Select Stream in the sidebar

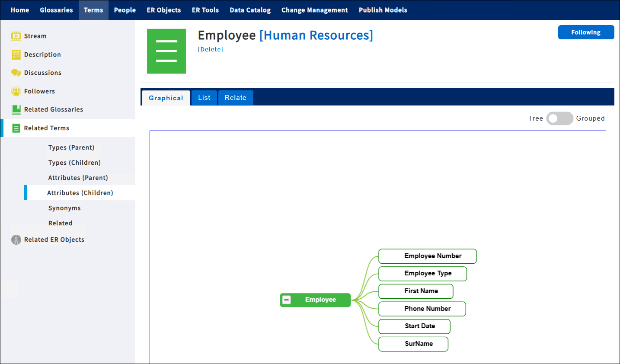point(35,36)
